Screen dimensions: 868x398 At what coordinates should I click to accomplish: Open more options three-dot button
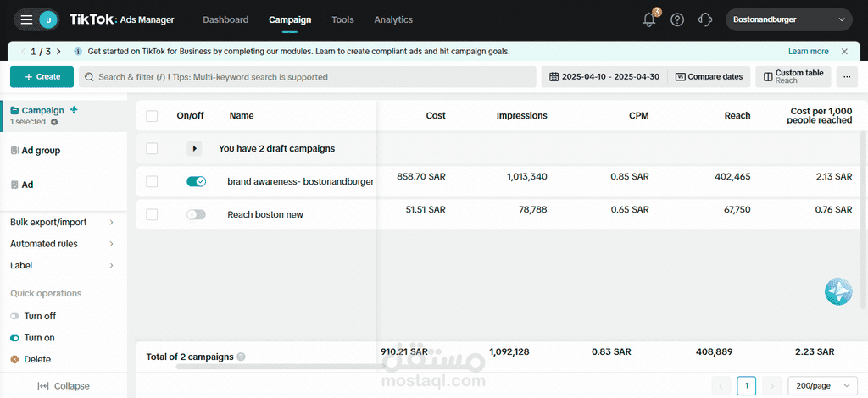(x=847, y=77)
